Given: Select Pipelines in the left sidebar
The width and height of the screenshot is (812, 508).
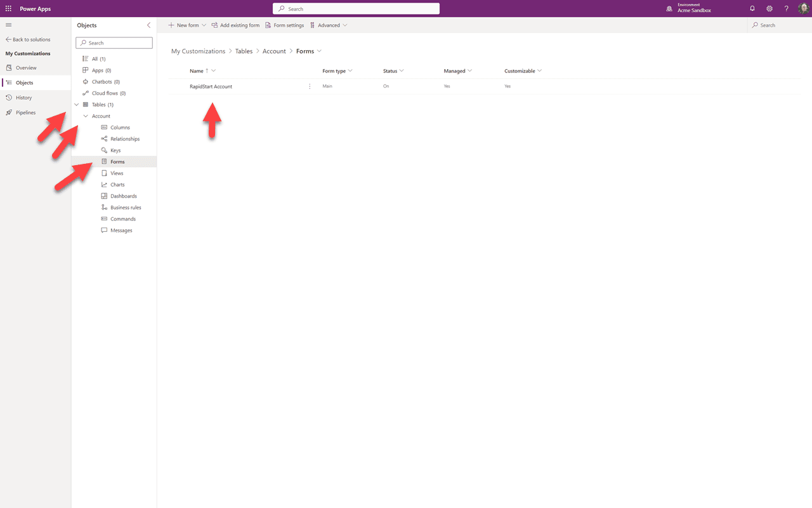Looking at the screenshot, I should point(25,112).
